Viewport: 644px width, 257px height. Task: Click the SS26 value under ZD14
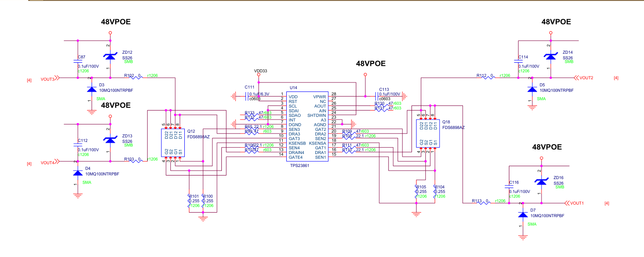coord(568,58)
